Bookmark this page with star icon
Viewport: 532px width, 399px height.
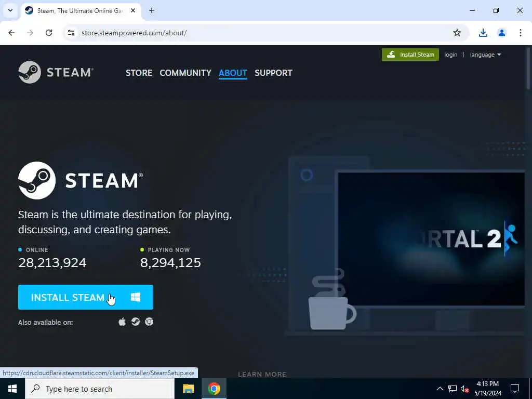[457, 33]
